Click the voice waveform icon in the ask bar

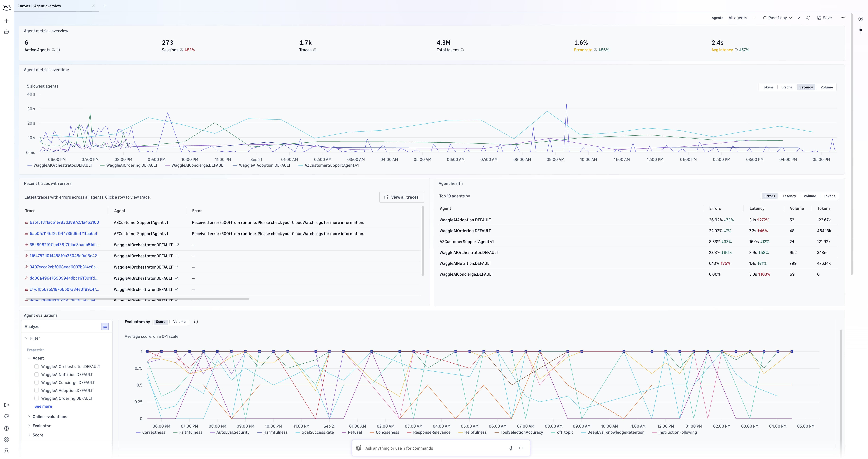pos(521,448)
